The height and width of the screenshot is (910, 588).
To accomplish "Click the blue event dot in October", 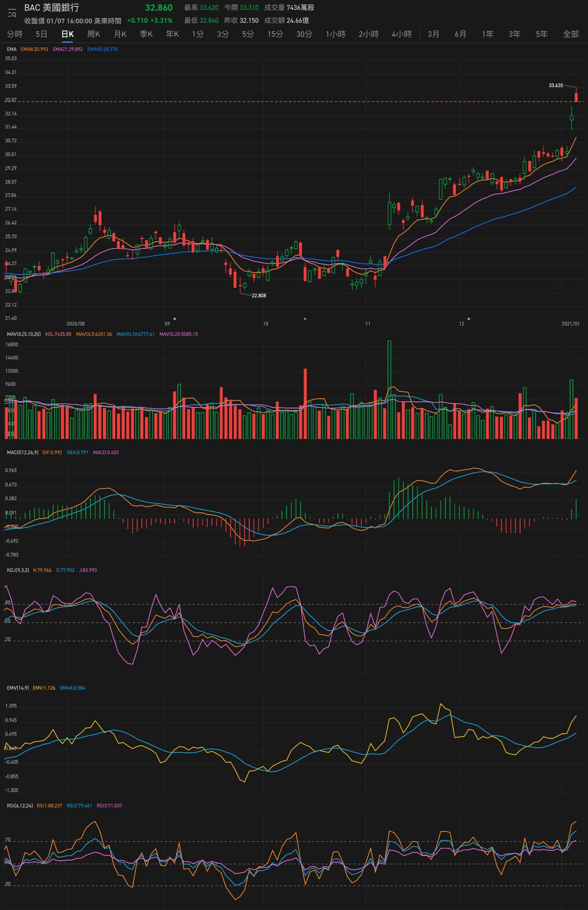I will [x=305, y=319].
